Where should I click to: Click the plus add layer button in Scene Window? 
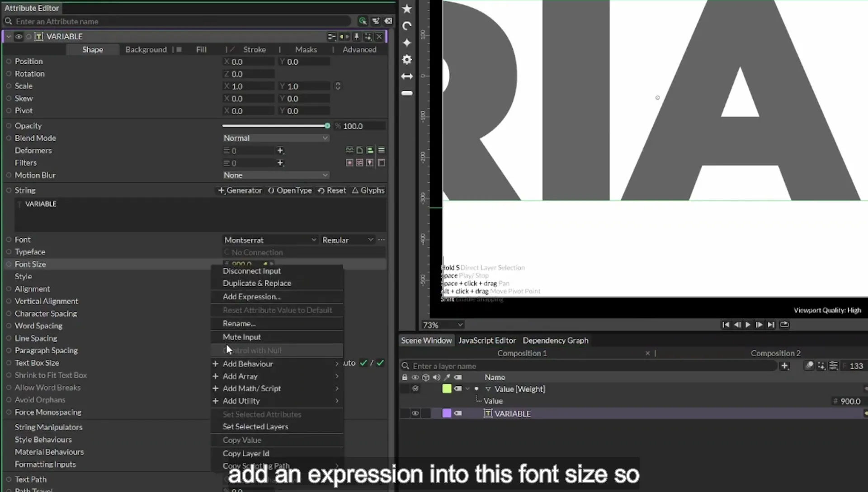(x=784, y=366)
